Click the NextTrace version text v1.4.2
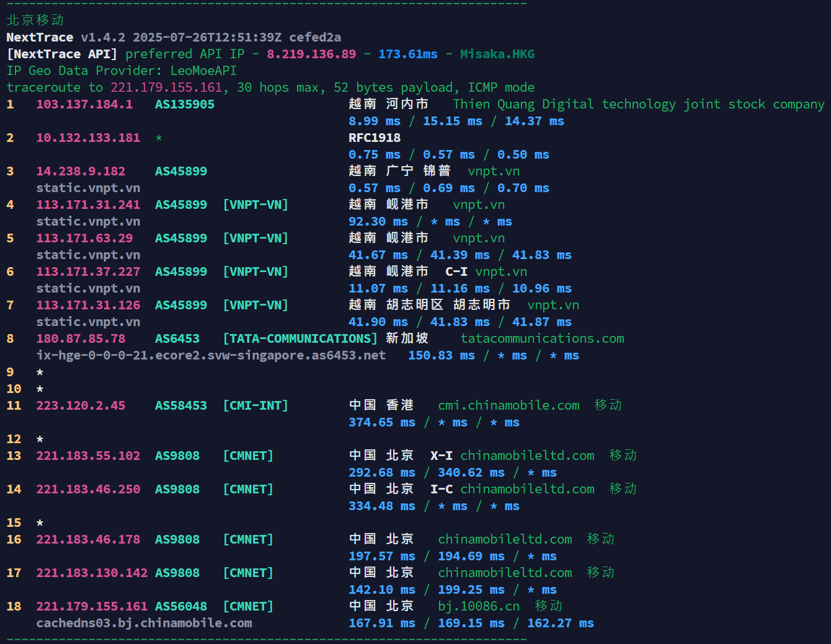This screenshot has height=644, width=831. tap(103, 37)
